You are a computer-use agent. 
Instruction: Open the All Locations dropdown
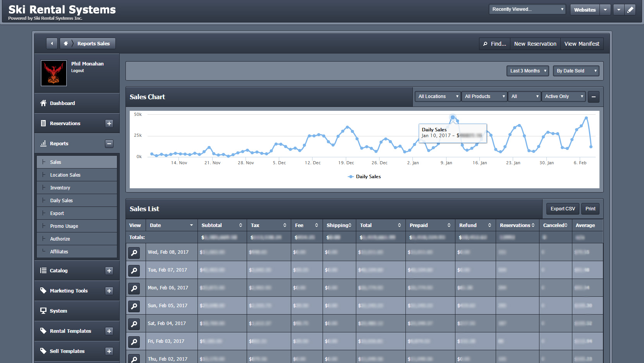pos(437,96)
